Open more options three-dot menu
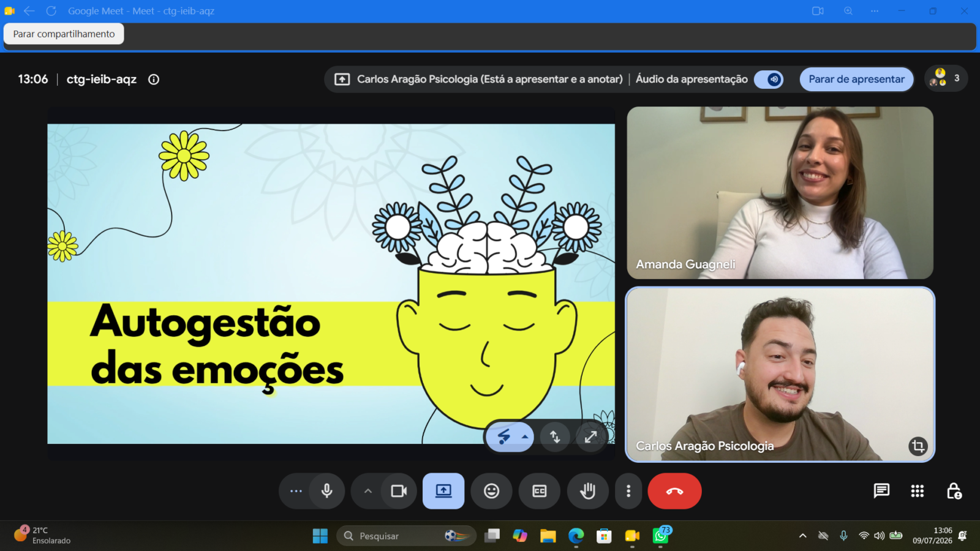 coord(628,491)
